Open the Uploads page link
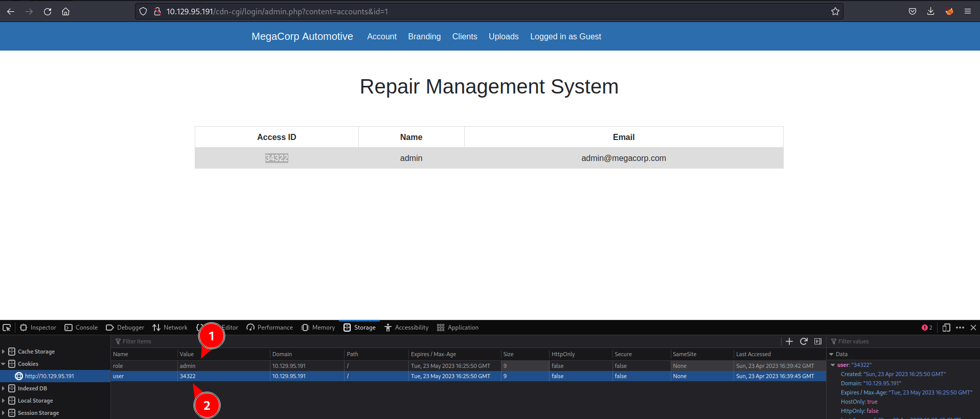The width and height of the screenshot is (980, 419). pyautogui.click(x=504, y=36)
